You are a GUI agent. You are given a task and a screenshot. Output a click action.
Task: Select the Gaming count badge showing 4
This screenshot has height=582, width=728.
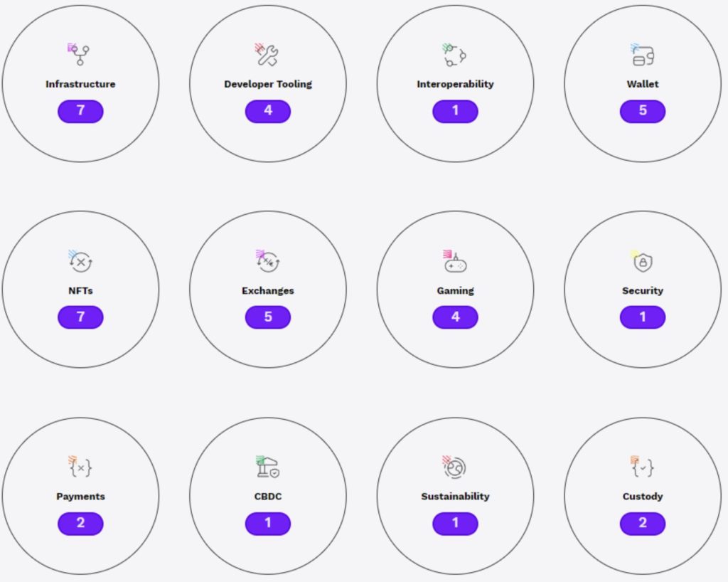point(456,317)
